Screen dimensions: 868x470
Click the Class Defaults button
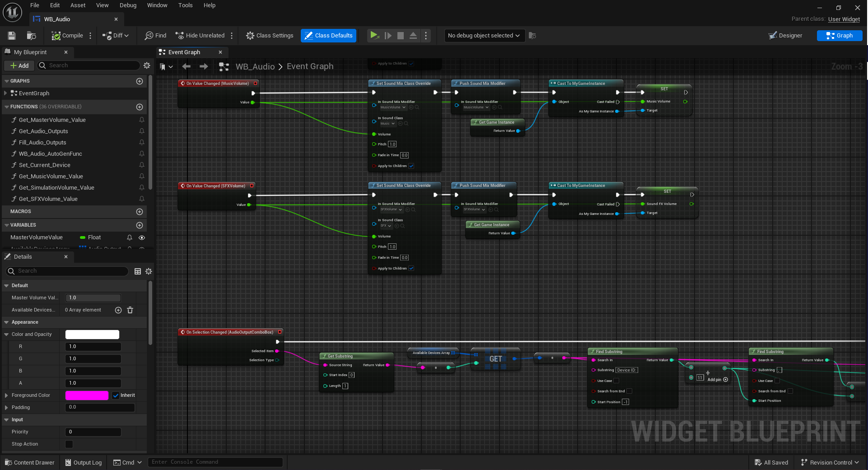pos(328,35)
